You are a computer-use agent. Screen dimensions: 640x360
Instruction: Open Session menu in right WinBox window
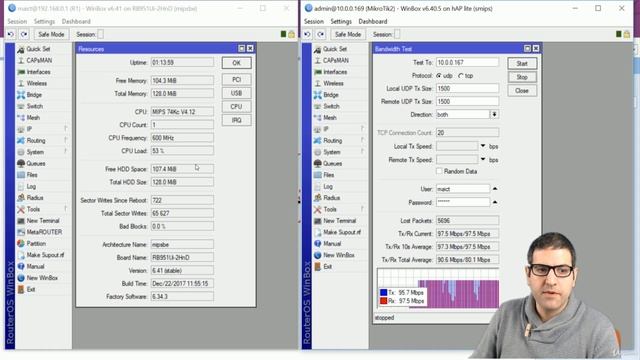coord(314,21)
